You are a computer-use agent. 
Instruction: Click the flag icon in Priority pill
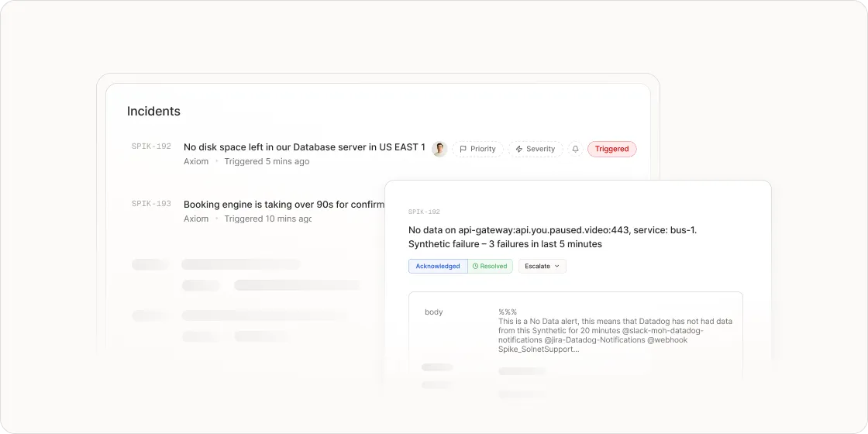[x=463, y=149]
